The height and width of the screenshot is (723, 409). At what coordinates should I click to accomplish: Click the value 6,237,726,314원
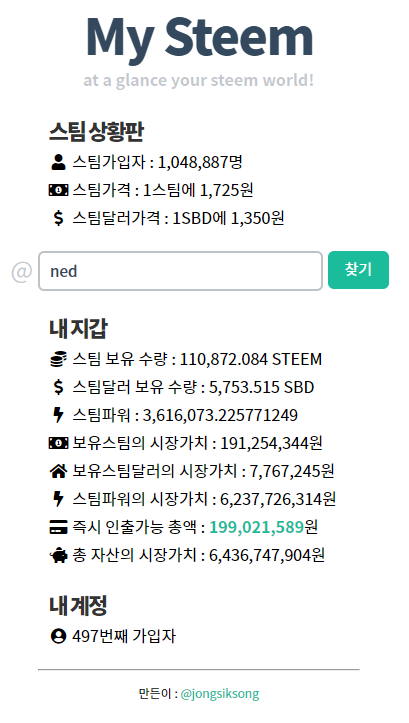click(278, 499)
